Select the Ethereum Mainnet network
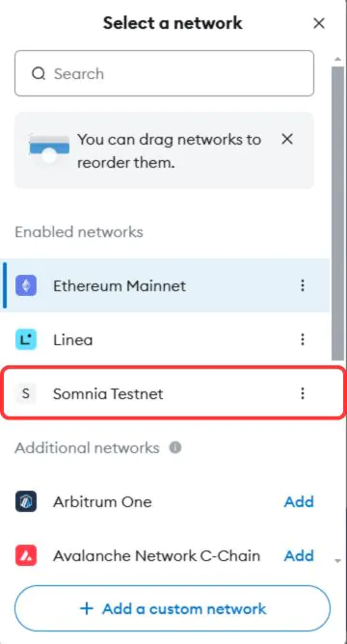 click(x=166, y=285)
